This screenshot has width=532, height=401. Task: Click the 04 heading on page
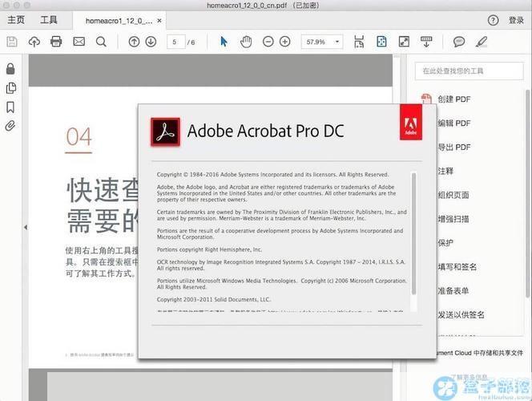(79, 137)
